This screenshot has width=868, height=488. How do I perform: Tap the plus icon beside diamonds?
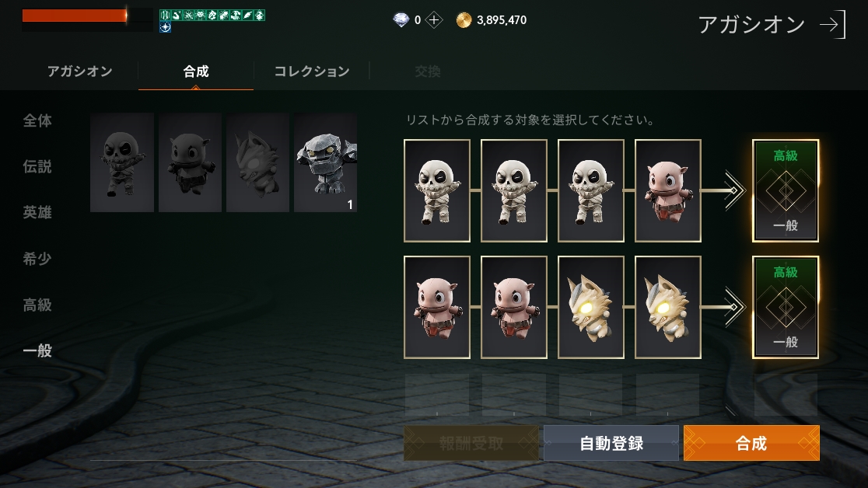[434, 20]
